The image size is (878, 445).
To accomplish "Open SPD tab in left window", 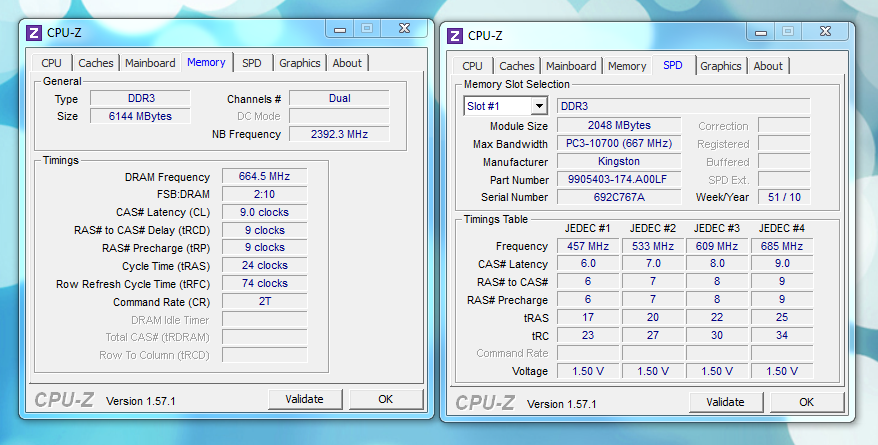I will pos(251,63).
